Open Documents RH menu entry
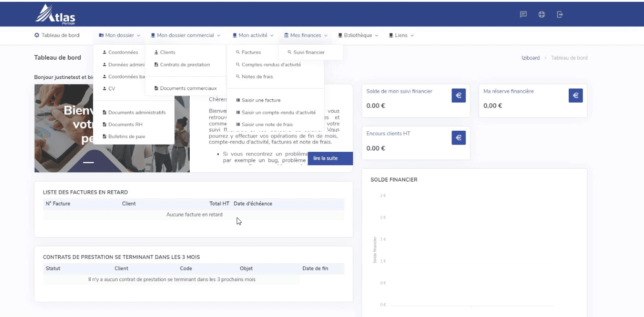644x317 pixels. pos(122,124)
